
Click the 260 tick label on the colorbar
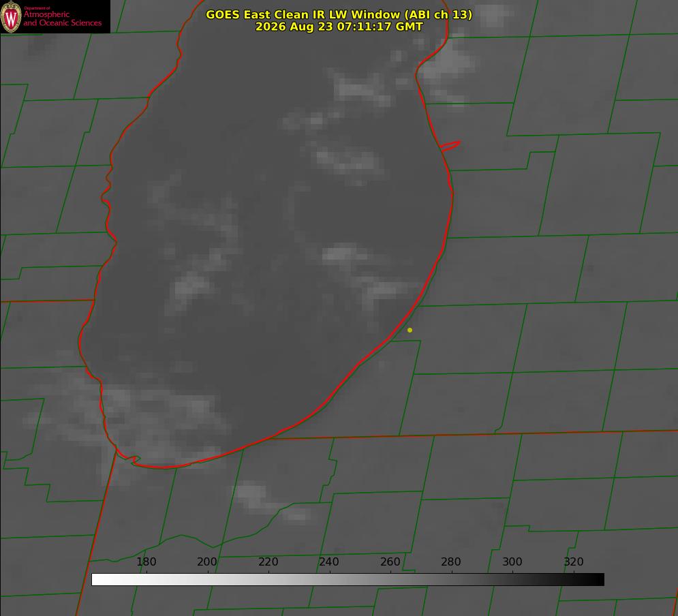(x=390, y=561)
